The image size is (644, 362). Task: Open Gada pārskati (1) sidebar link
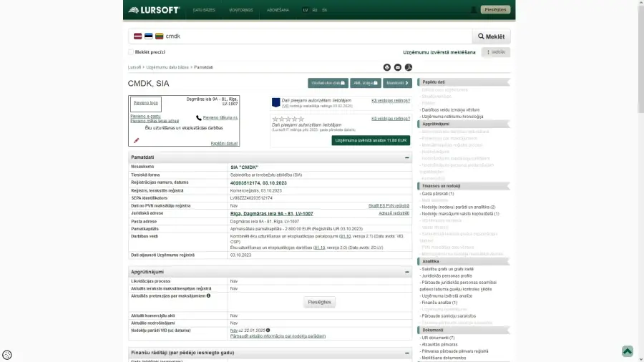(438, 194)
